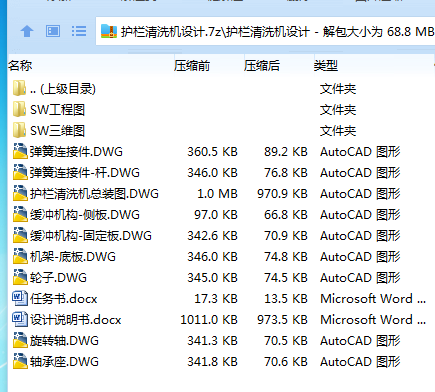Click the 97.0 KB size value
The width and height of the screenshot is (435, 392).
[x=216, y=215]
